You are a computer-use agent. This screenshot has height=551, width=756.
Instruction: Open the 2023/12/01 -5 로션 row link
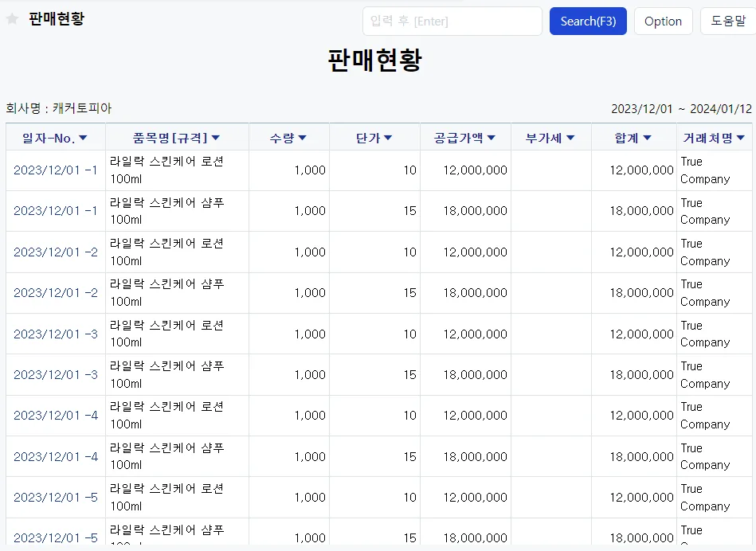(x=56, y=498)
